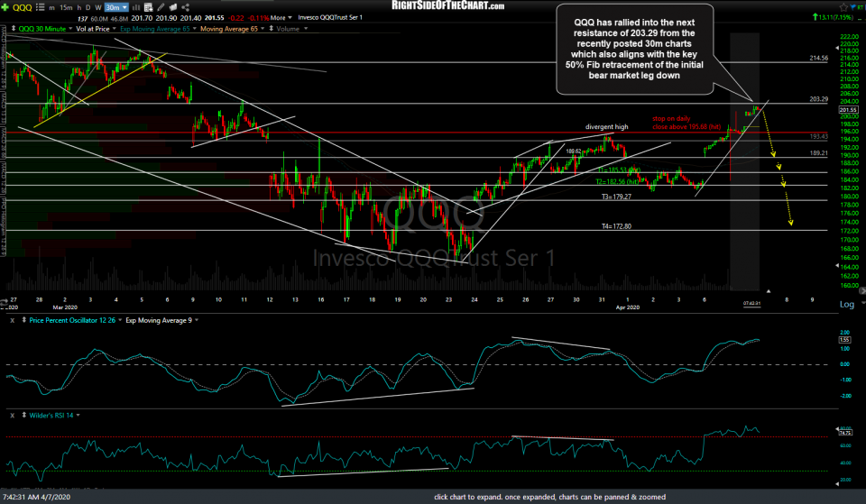Click the PPO value tag 1.55
Image resolution: width=866 pixels, height=504 pixels.
coord(845,340)
